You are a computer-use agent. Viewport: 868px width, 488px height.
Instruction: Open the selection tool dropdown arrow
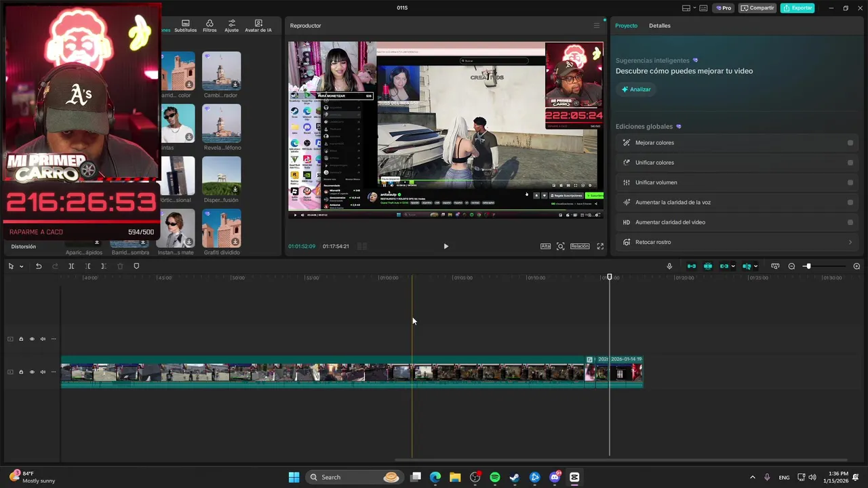coord(21,266)
